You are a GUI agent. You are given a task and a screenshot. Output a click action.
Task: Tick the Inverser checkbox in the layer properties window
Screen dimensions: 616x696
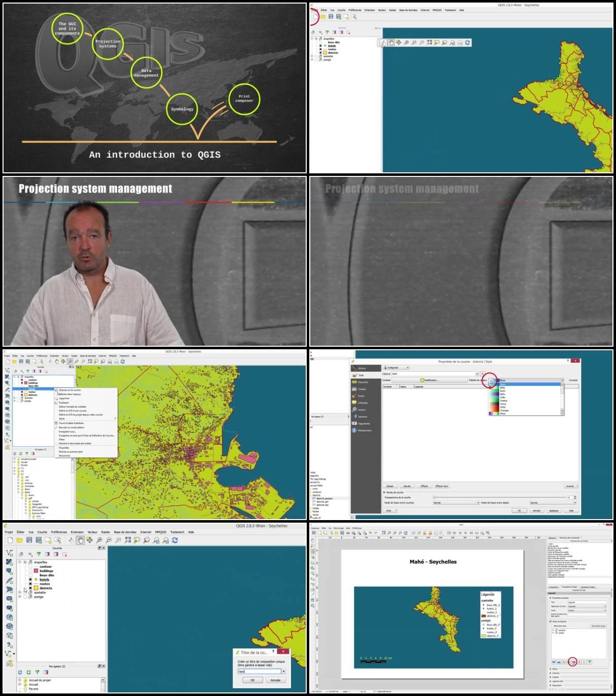(x=567, y=380)
